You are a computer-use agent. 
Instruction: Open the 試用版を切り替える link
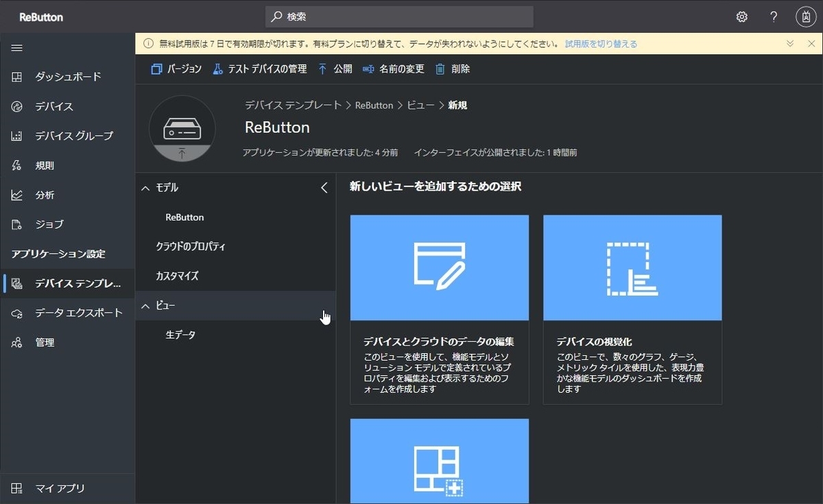[x=602, y=43]
